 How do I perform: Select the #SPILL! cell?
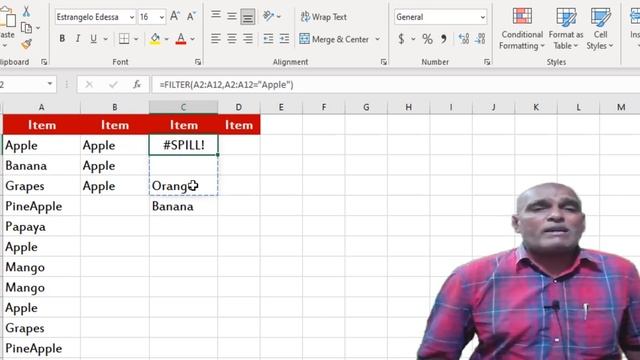(183, 145)
